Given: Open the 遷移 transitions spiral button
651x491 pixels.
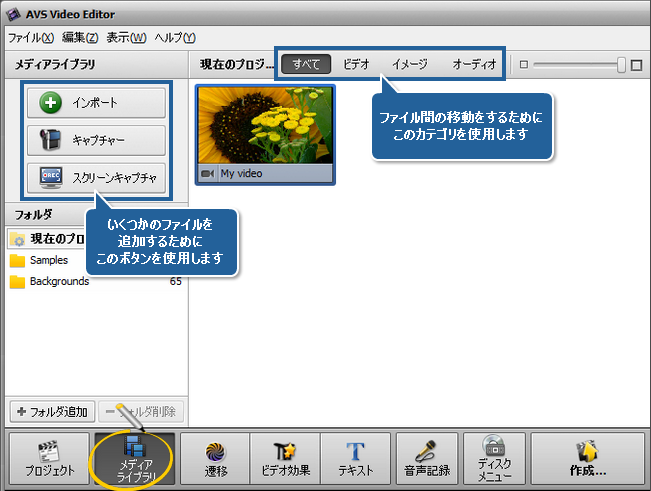Looking at the screenshot, I should tap(215, 458).
